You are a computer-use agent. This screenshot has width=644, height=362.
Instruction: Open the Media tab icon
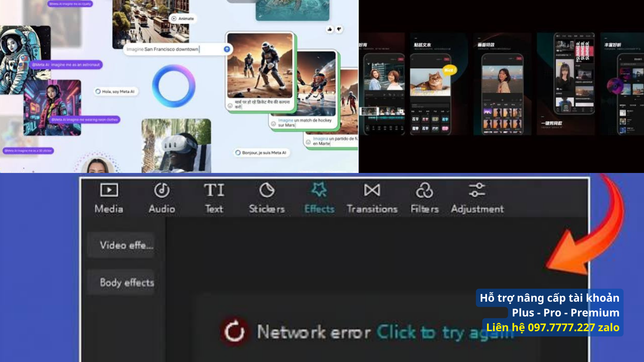[109, 190]
